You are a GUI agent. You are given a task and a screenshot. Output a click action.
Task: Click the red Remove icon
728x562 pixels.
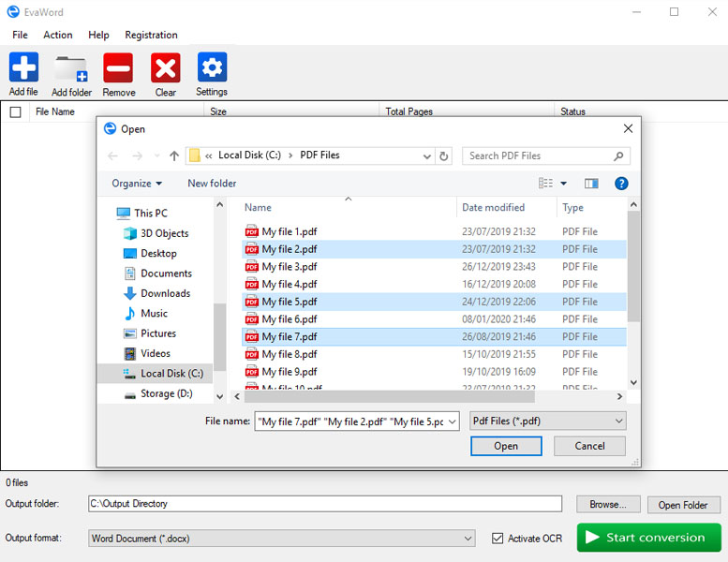coord(118,67)
